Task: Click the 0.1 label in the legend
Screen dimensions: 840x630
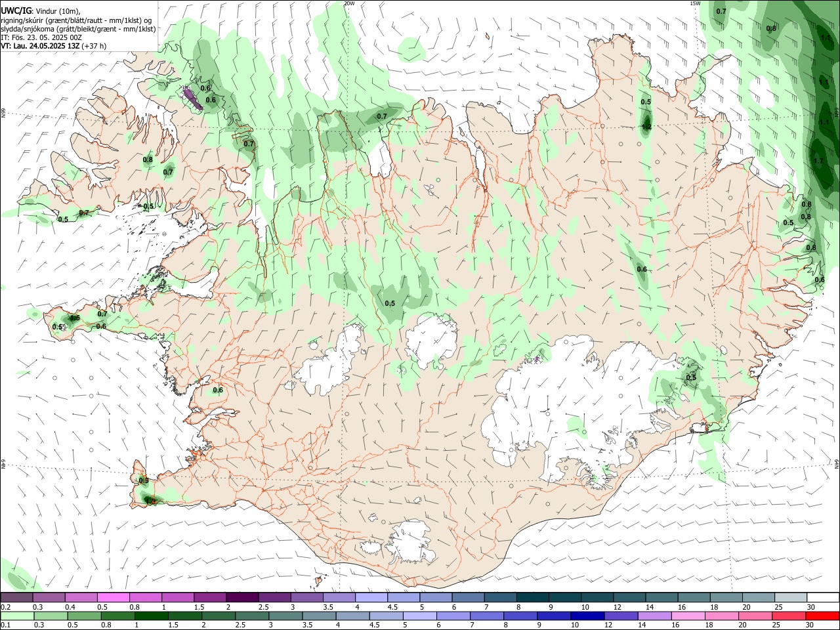Action: (5, 625)
